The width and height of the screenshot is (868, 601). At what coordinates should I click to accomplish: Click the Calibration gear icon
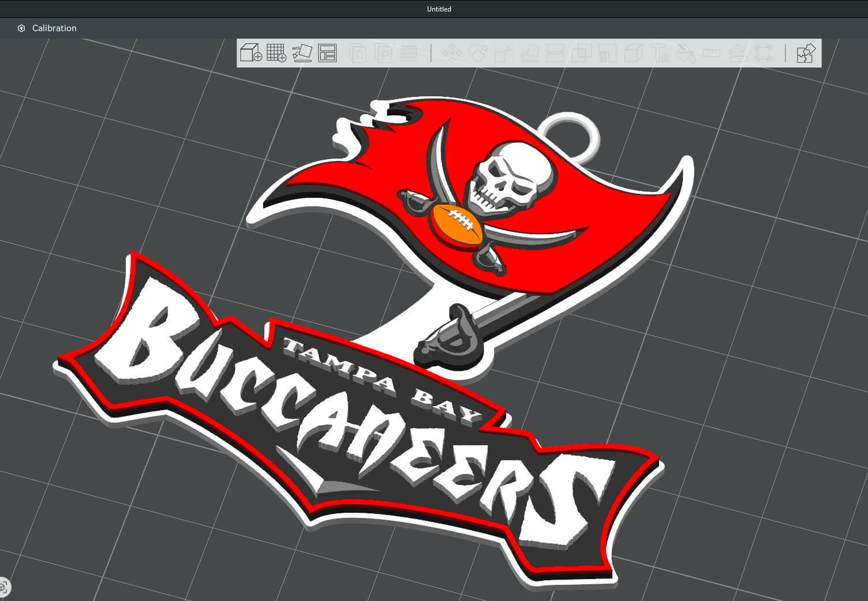pos(21,28)
